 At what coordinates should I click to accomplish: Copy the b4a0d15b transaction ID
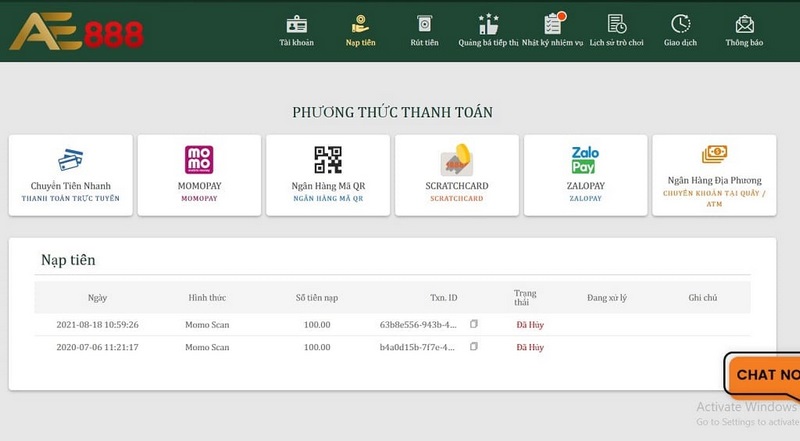(474, 346)
